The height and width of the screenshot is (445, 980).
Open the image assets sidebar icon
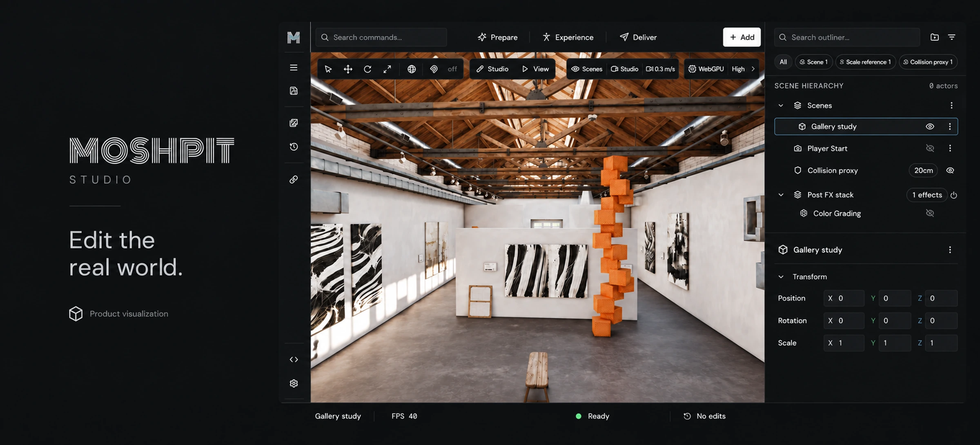click(x=294, y=123)
